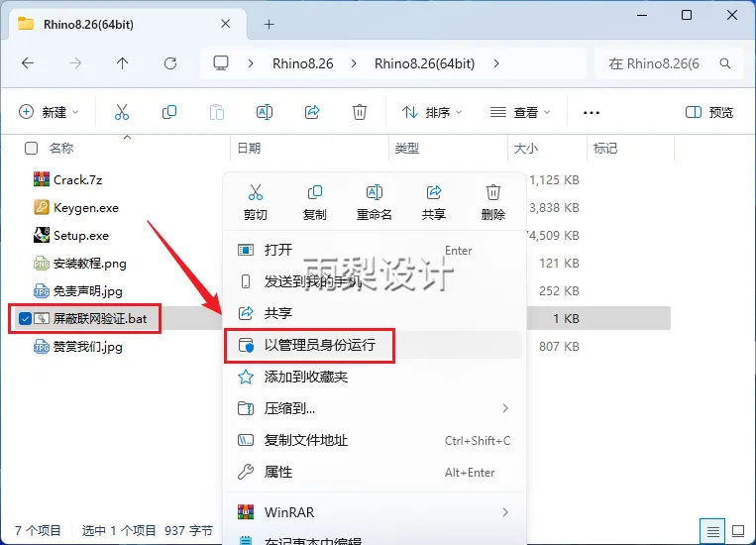The width and height of the screenshot is (756, 545).
Task: Click the Rename icon in the toolbar
Action: point(265,112)
